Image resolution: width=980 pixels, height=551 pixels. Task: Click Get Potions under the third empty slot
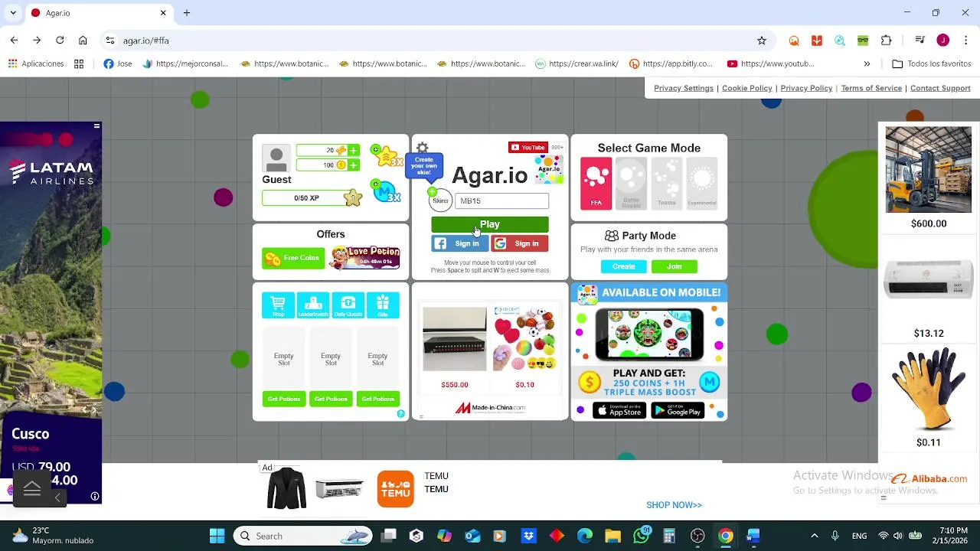[377, 399]
